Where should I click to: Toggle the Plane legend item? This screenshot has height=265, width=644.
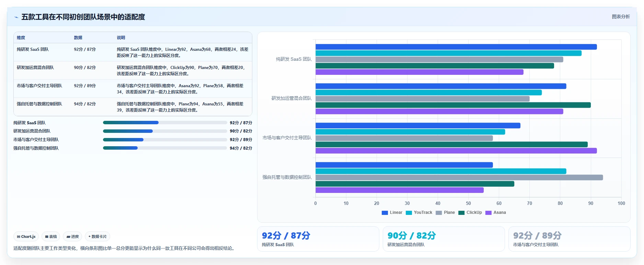pos(445,212)
